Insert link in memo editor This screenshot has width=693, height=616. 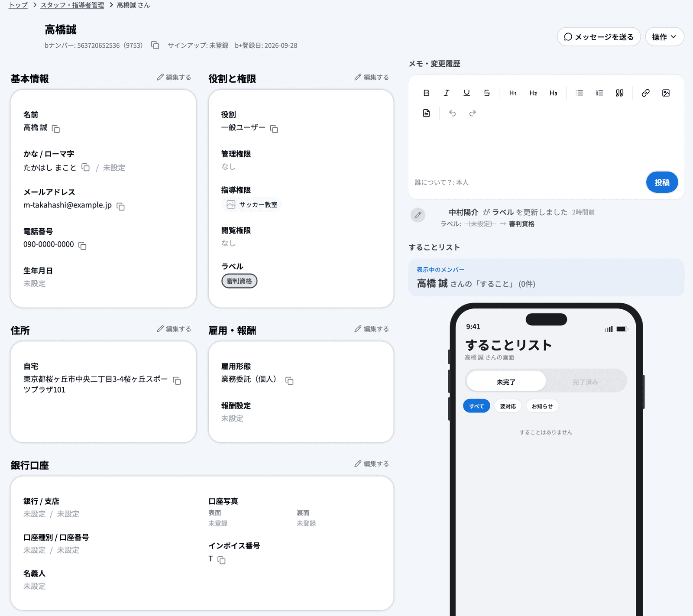tap(645, 93)
